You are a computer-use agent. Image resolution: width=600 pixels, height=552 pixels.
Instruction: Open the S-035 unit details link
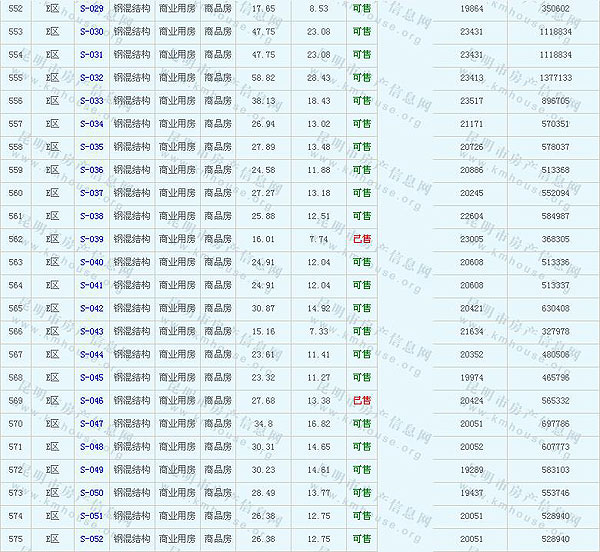[91, 147]
